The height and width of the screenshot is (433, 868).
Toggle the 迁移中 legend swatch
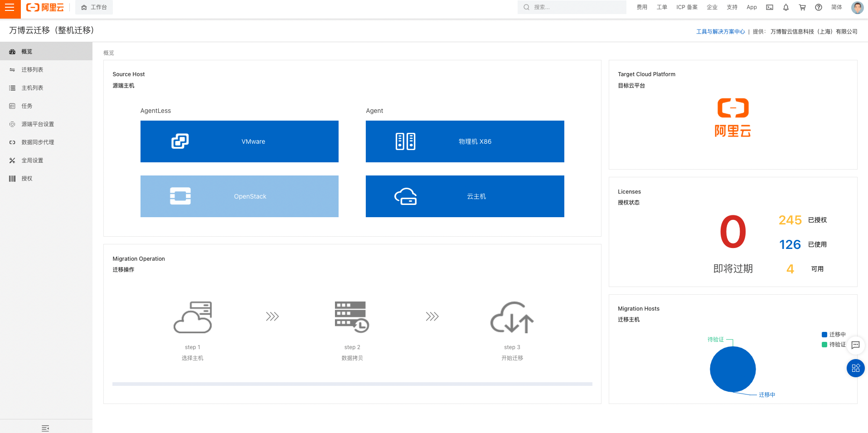(824, 335)
